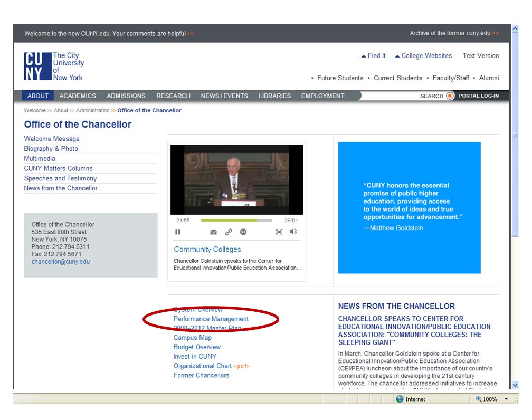
Task: Open Performance Management link
Action: tap(211, 319)
